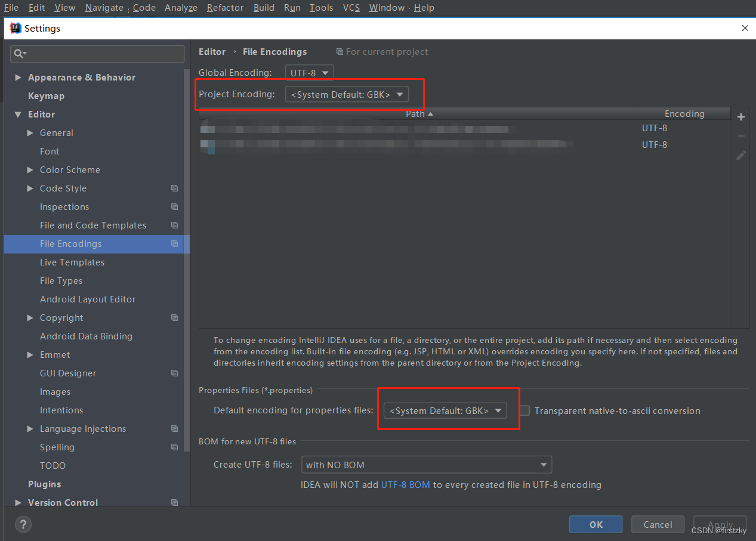Open the UTF-8 BOM link

coord(406,485)
